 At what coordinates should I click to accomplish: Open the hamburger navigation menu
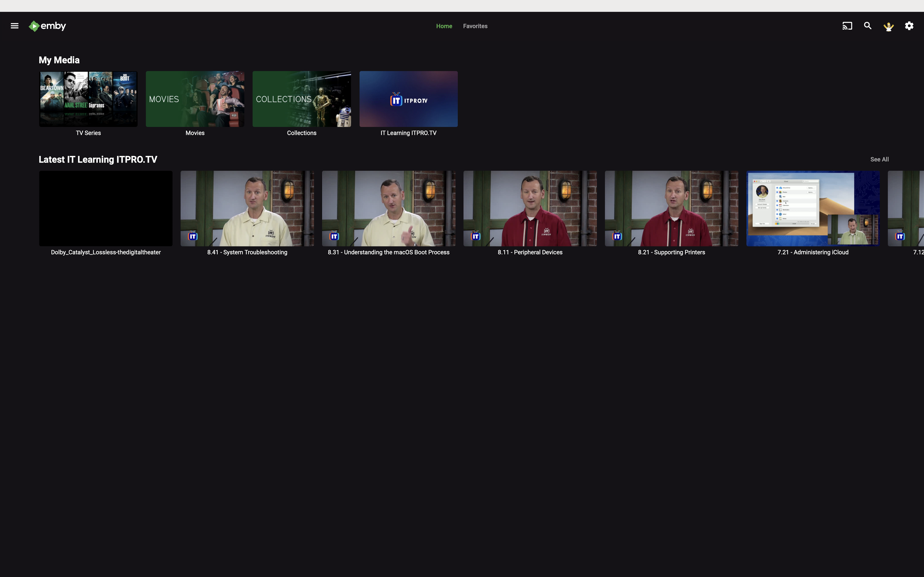pyautogui.click(x=15, y=26)
